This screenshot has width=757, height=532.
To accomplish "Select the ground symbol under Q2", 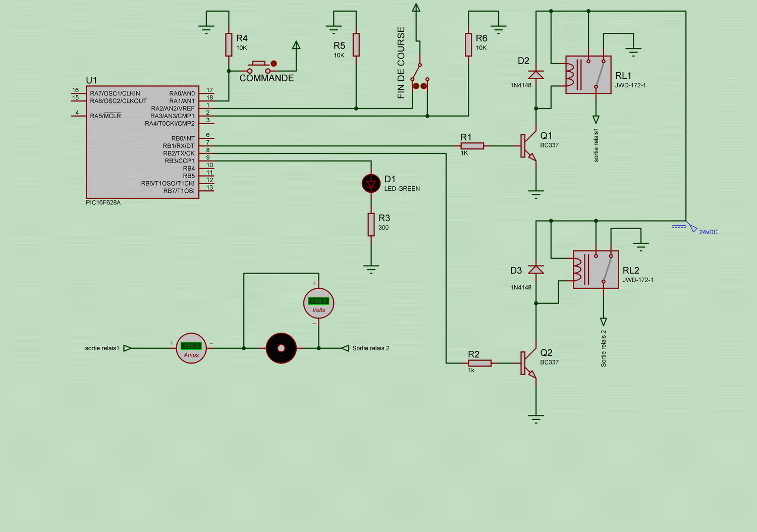I will pos(536,419).
